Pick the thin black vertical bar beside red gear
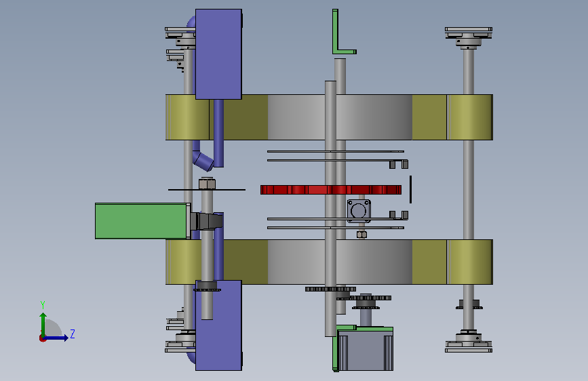 (410, 189)
